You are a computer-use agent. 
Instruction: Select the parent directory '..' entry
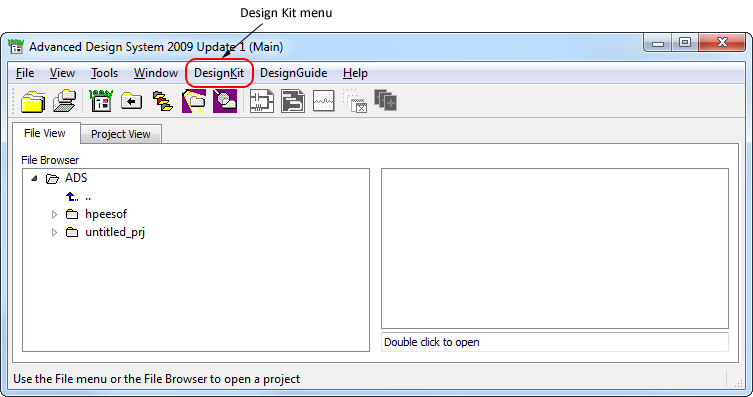click(78, 196)
